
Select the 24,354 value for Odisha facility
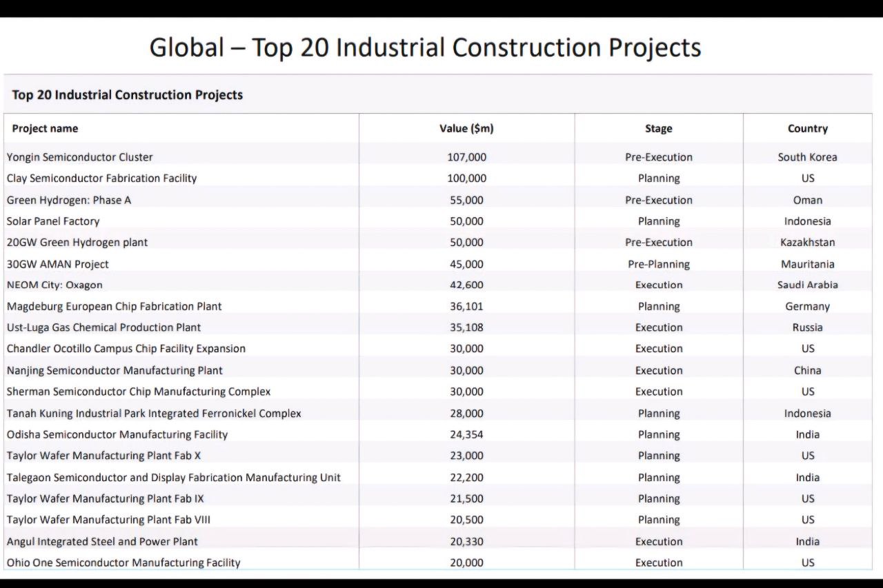[x=466, y=435]
